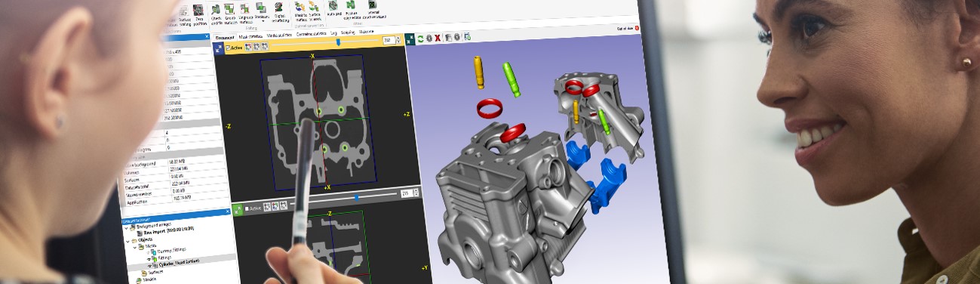
Task: Uncheck the Active checkbox in the top slice view
Action: pos(228,48)
